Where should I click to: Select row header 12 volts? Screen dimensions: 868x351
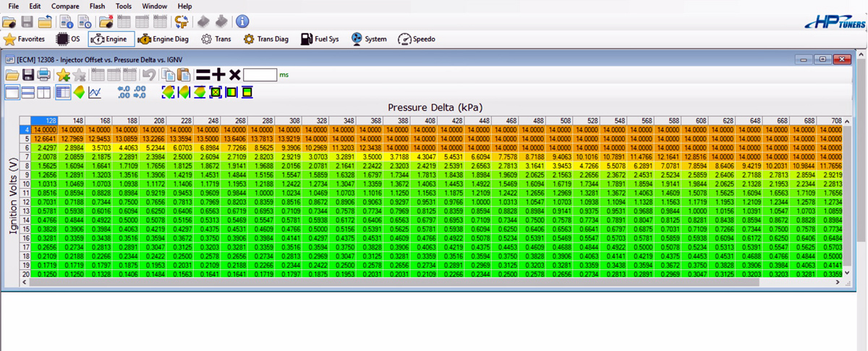pyautogui.click(x=24, y=201)
